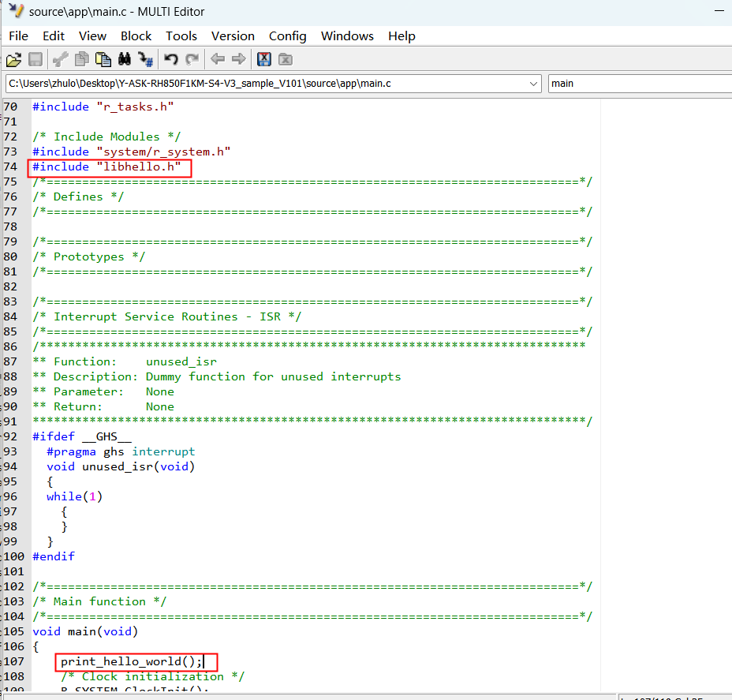This screenshot has height=700, width=732.
Task: Click the Save floppy disk icon
Action: click(35, 59)
